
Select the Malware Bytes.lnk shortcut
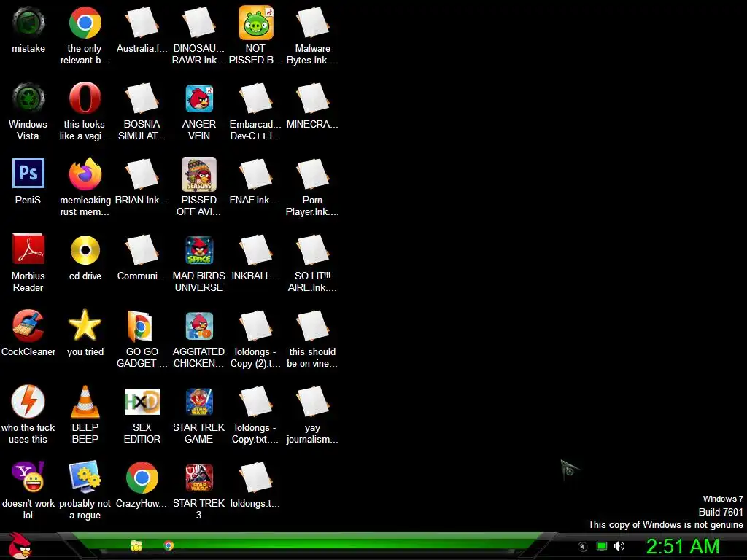pyautogui.click(x=312, y=23)
